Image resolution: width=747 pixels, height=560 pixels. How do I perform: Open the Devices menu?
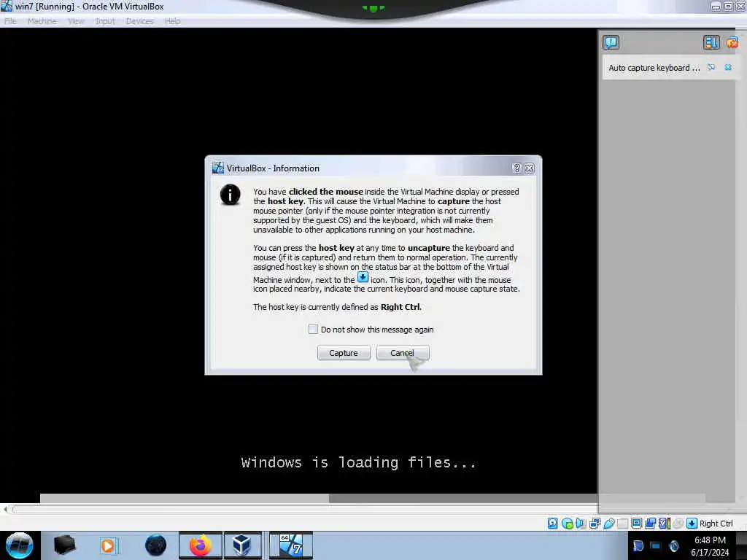[x=139, y=21]
